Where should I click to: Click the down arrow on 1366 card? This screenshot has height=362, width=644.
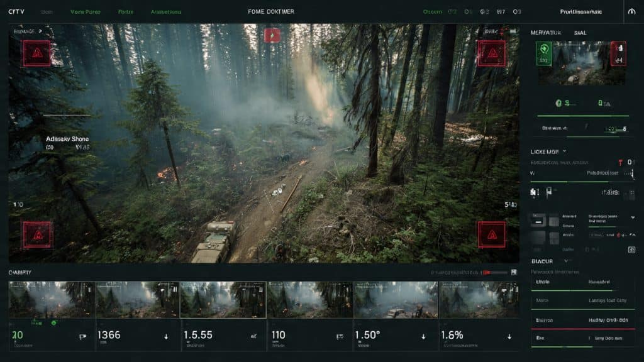click(166, 337)
